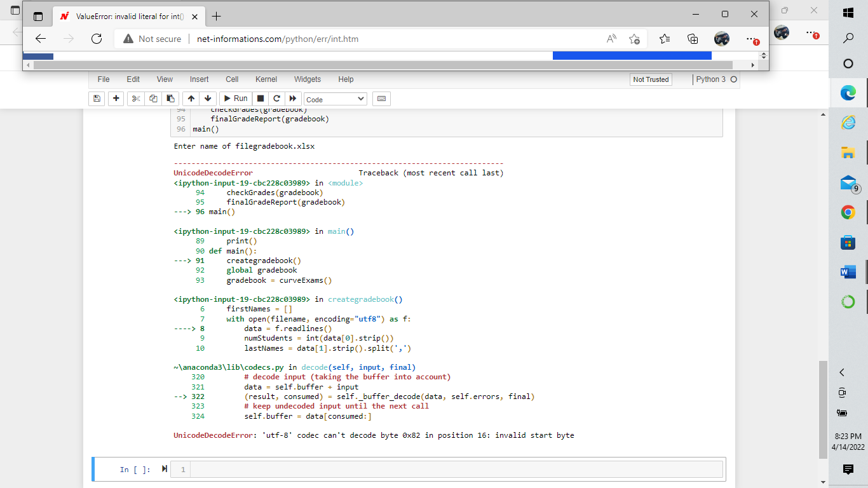Open the cell type Code dropdown

click(336, 99)
